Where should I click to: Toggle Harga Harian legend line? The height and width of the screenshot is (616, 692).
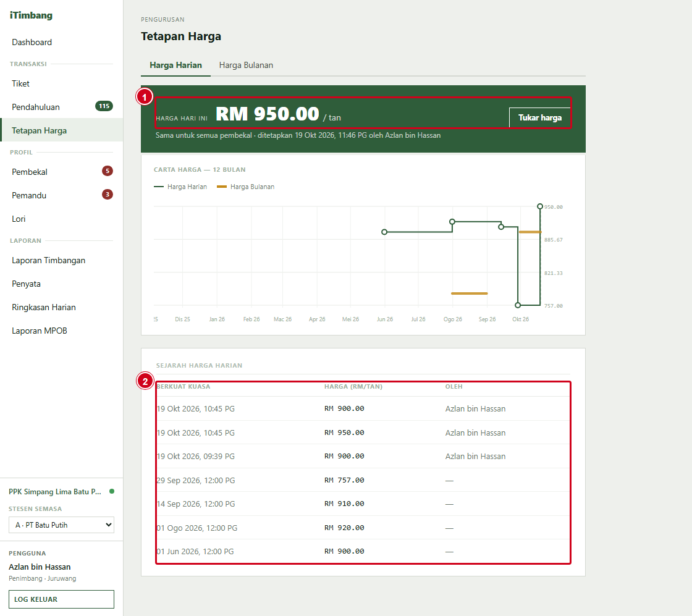(158, 187)
